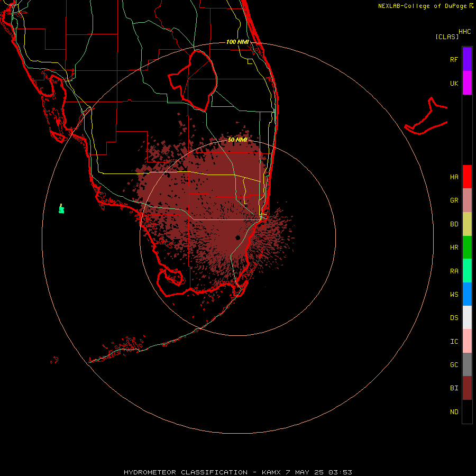Click the GC legend label

[x=454, y=364]
